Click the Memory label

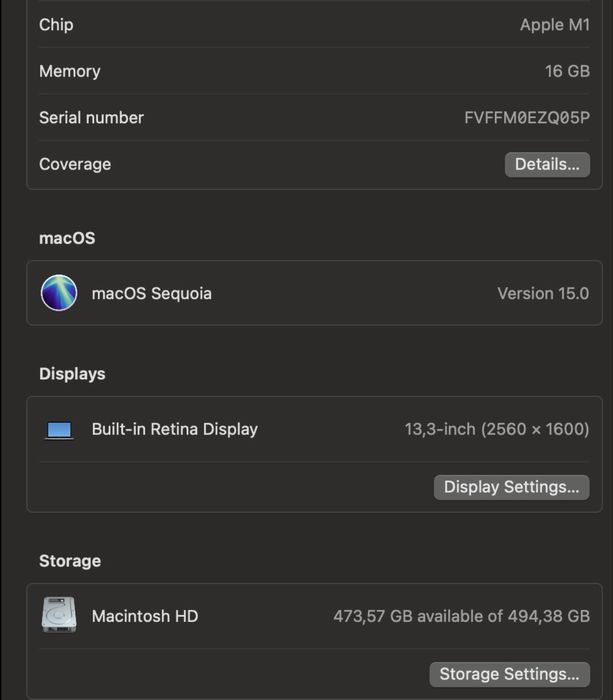70,71
